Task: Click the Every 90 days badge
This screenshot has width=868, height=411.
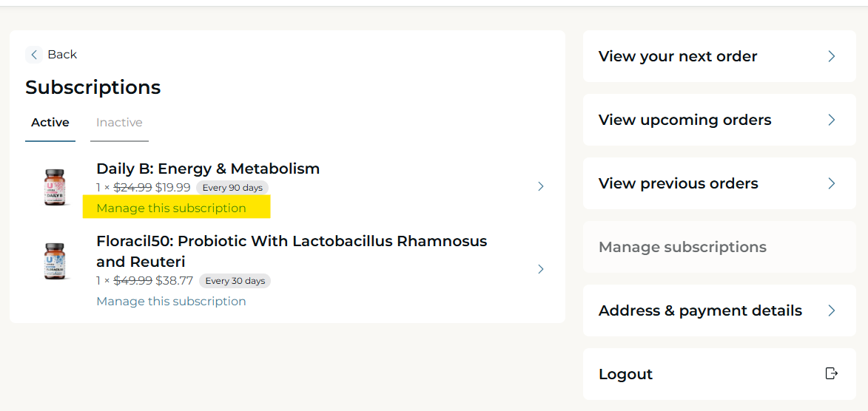Action: 232,188
